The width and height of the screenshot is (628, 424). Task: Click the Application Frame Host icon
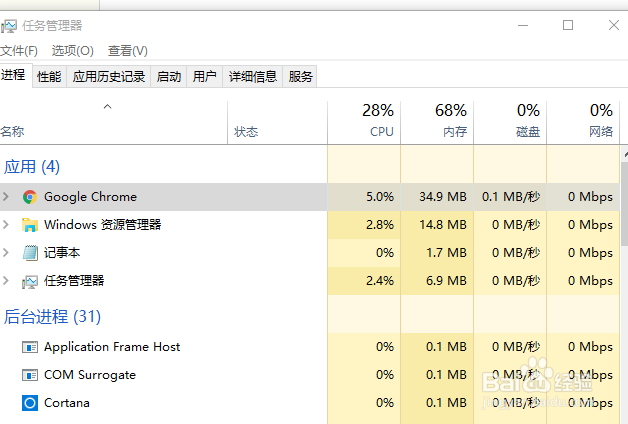[x=30, y=347]
